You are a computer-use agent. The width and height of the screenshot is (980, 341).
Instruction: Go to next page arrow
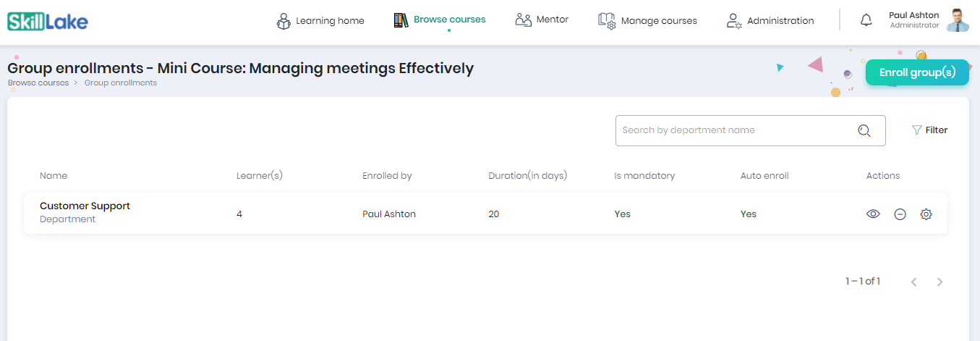click(x=939, y=282)
